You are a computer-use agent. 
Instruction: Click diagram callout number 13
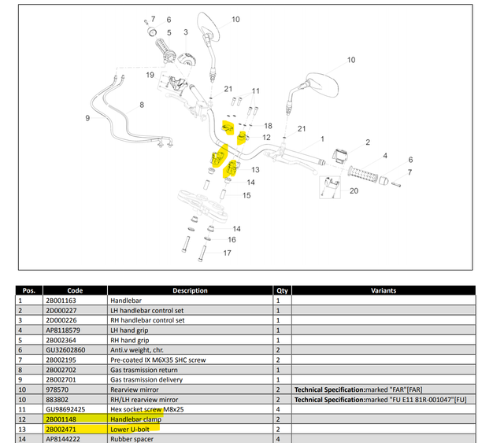(x=255, y=170)
